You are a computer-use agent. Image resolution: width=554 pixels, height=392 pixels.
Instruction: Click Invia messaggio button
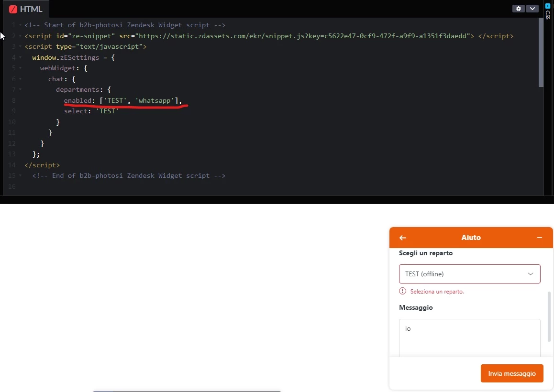[x=512, y=373]
